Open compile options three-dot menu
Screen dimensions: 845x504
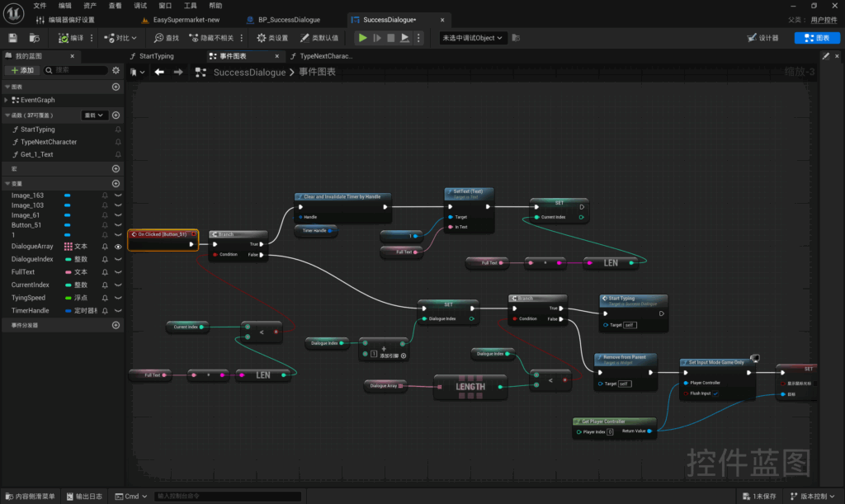point(92,38)
